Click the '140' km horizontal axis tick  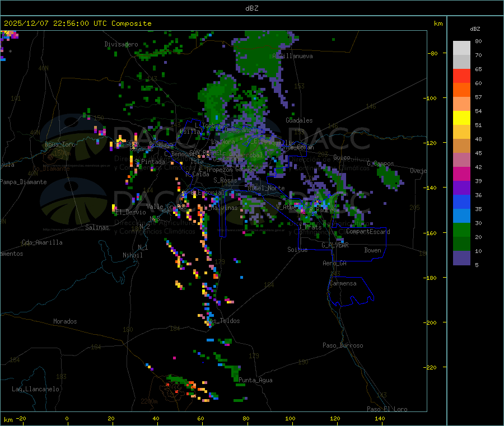(x=380, y=418)
